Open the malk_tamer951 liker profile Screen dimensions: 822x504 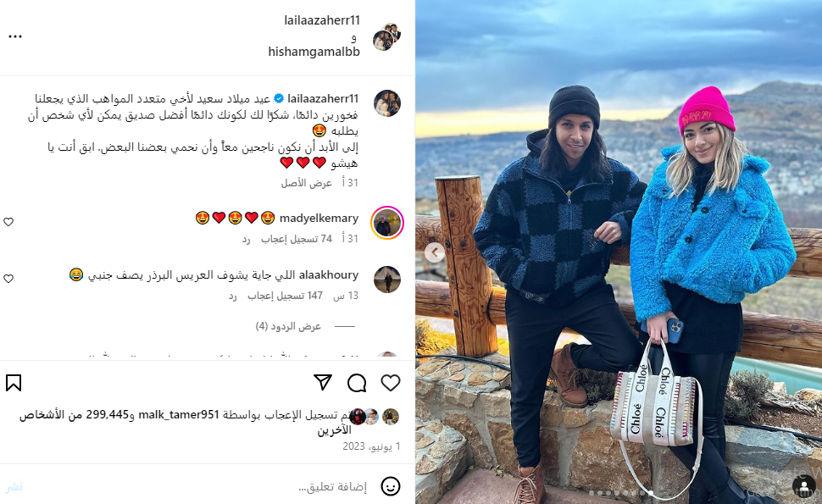tap(178, 414)
